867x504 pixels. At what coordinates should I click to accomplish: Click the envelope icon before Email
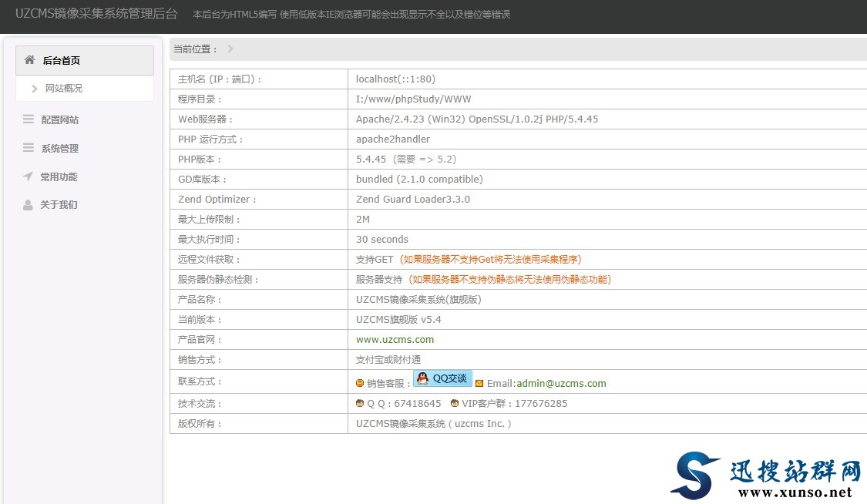click(x=479, y=384)
